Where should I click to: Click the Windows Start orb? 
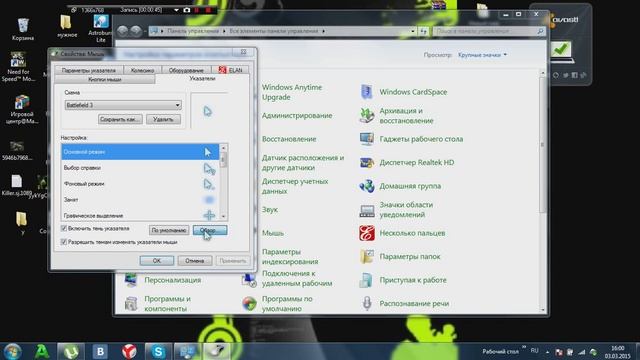point(12,351)
